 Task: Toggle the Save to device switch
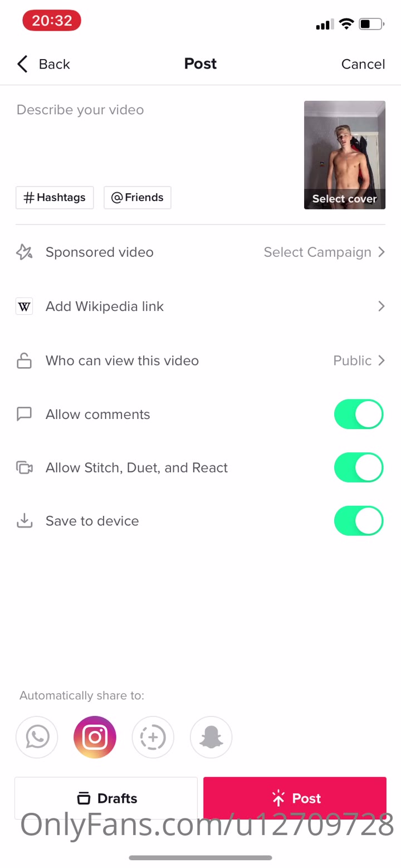point(358,521)
